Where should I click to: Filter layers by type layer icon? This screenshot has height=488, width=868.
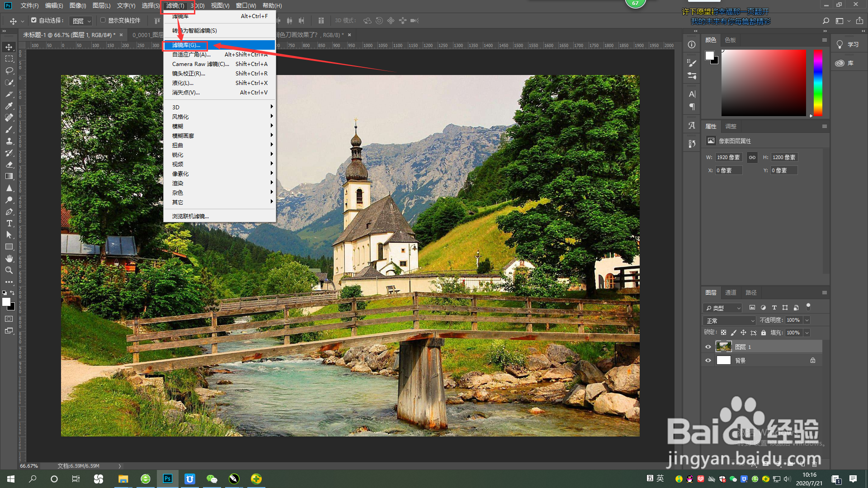coord(774,308)
